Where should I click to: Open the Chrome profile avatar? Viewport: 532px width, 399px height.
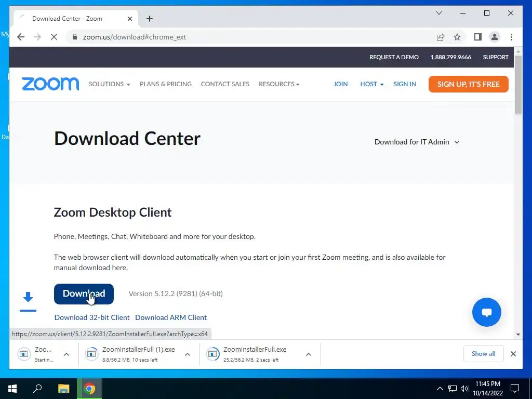(495, 37)
